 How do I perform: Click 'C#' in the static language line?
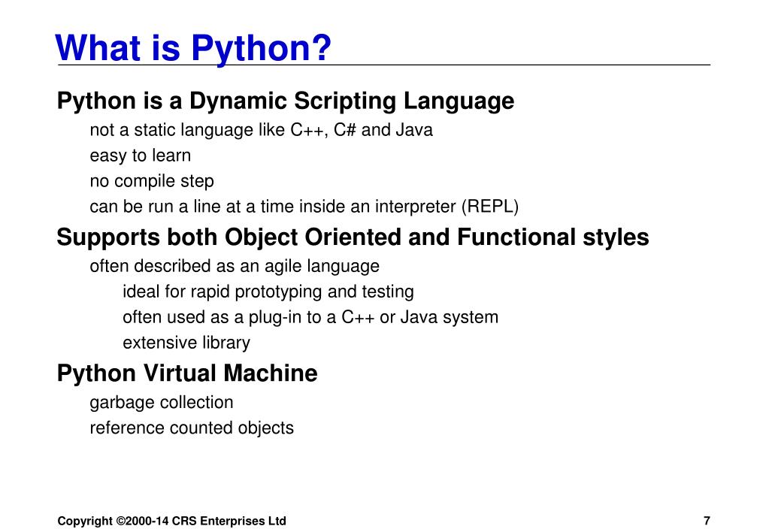coord(344,130)
